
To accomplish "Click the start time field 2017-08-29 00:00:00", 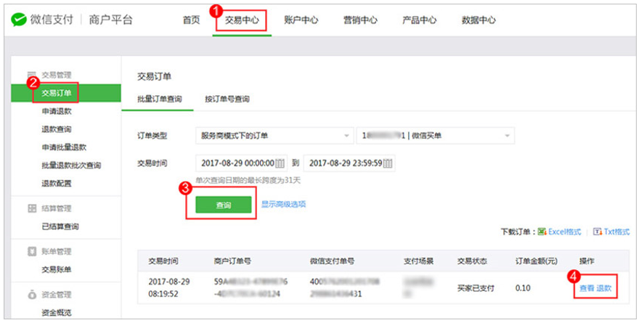I will point(242,163).
